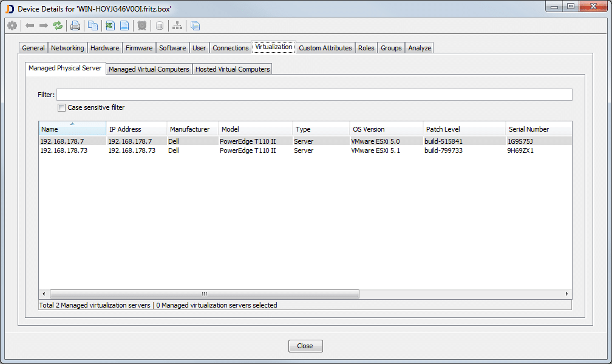The image size is (612, 364).
Task: Sort table by Name column header
Action: [72, 129]
